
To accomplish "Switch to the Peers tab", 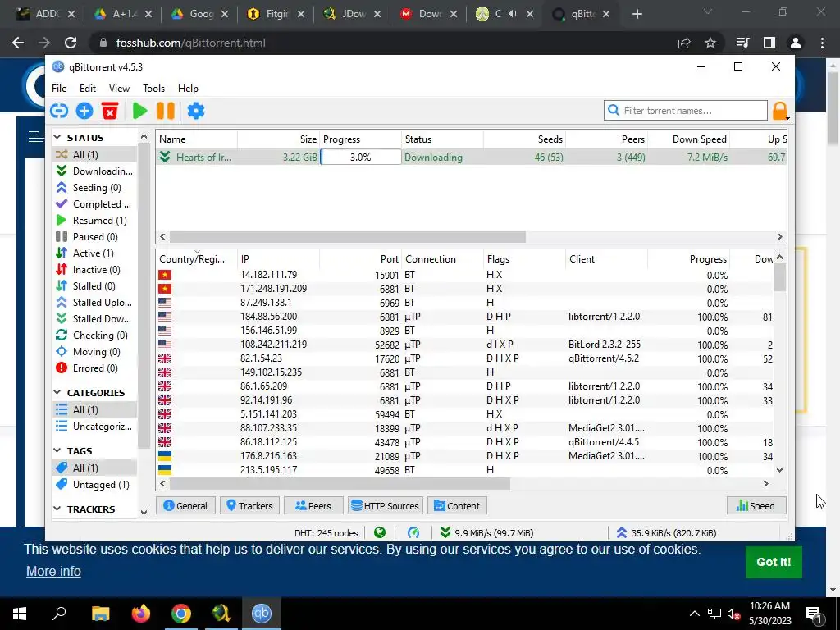I will click(x=313, y=505).
